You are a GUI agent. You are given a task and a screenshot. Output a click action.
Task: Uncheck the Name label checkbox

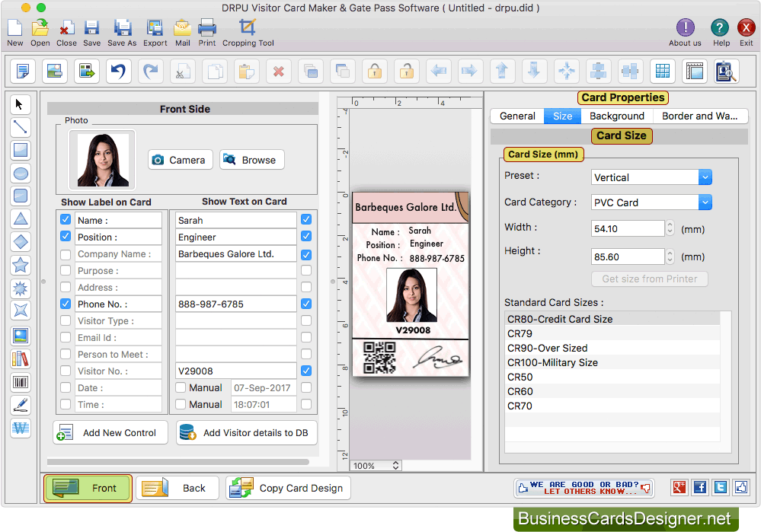tap(66, 220)
